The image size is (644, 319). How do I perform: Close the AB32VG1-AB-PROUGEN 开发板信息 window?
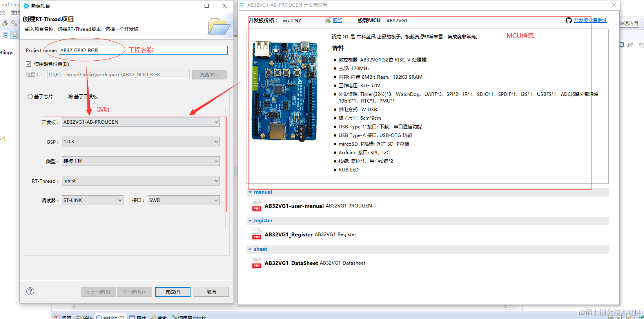point(614,5)
